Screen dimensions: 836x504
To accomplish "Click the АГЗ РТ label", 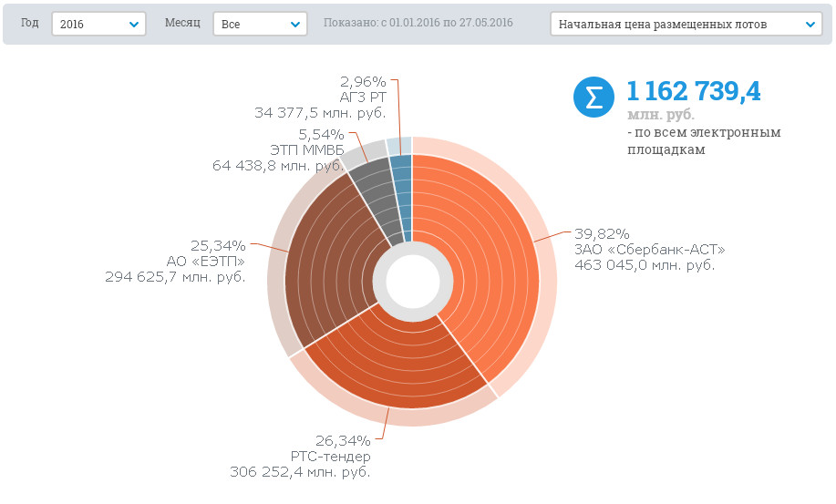I will [363, 97].
